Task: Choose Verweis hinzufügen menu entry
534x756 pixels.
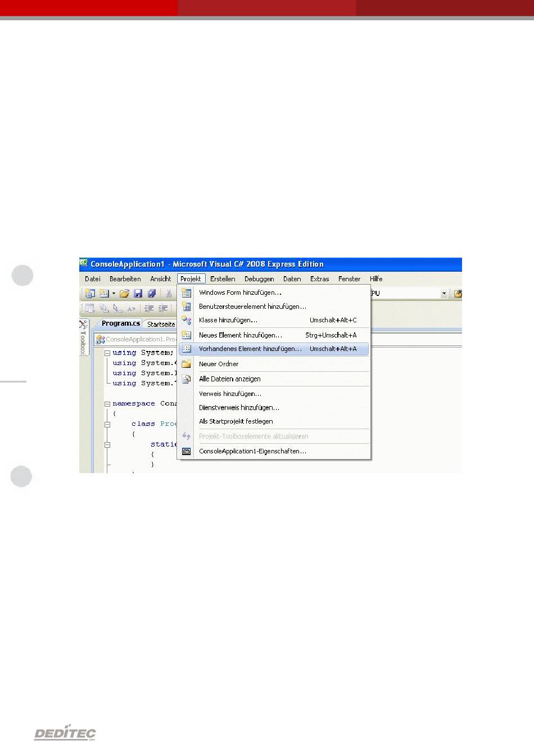Action: pyautogui.click(x=274, y=394)
